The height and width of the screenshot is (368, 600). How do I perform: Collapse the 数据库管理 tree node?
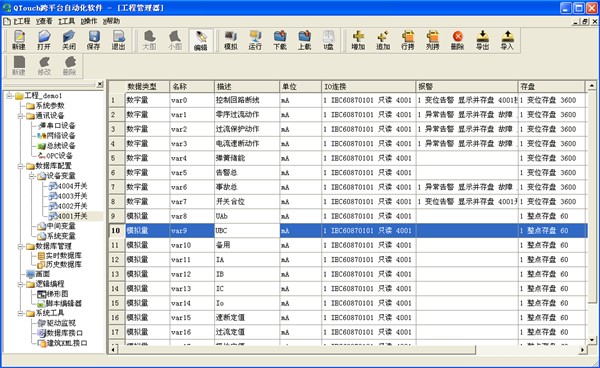point(20,246)
